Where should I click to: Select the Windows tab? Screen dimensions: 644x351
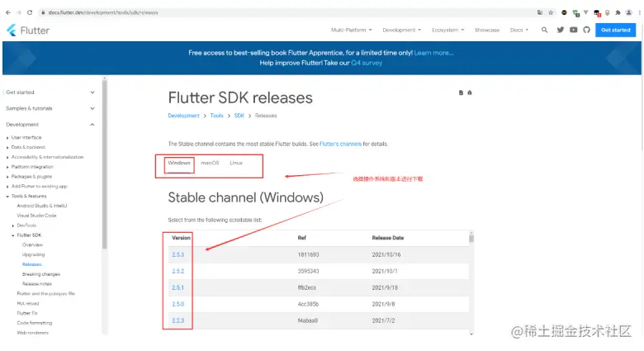point(179,164)
